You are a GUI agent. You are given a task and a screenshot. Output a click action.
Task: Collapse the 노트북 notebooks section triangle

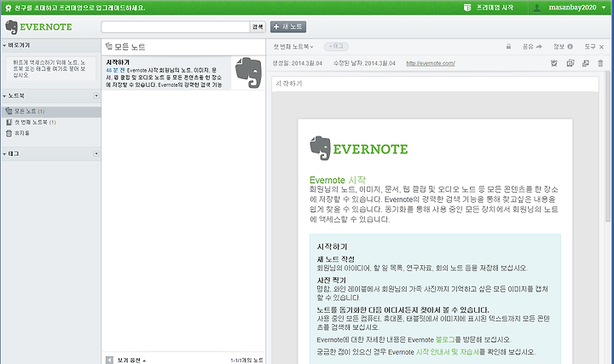[4, 95]
